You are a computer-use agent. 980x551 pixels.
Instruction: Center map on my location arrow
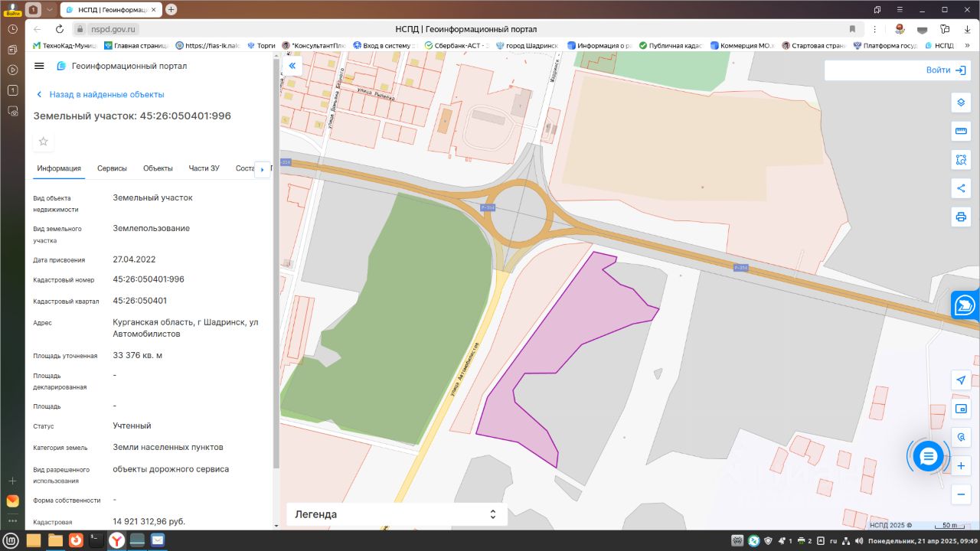point(961,380)
